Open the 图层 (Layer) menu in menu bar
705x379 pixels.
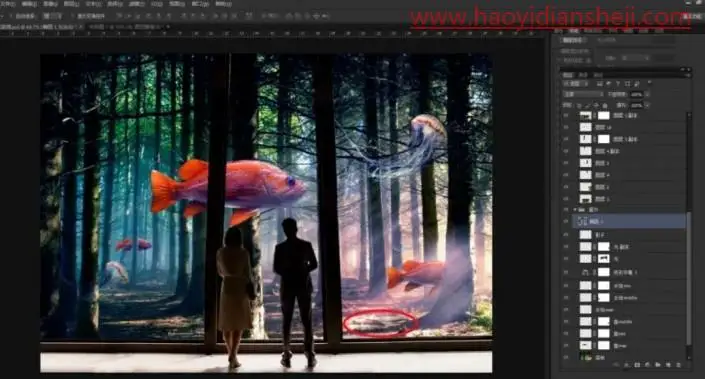point(71,4)
